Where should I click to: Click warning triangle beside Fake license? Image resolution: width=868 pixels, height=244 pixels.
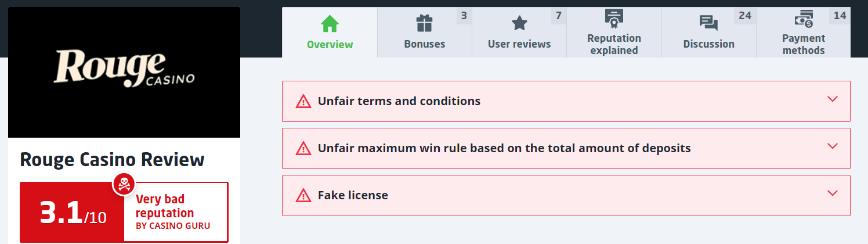point(303,196)
